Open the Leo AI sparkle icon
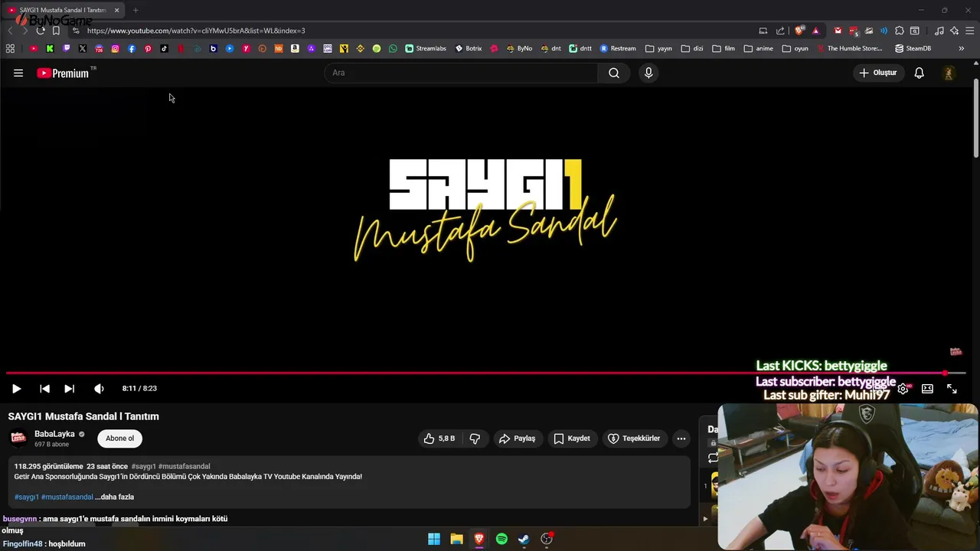980x551 pixels. coord(955,31)
